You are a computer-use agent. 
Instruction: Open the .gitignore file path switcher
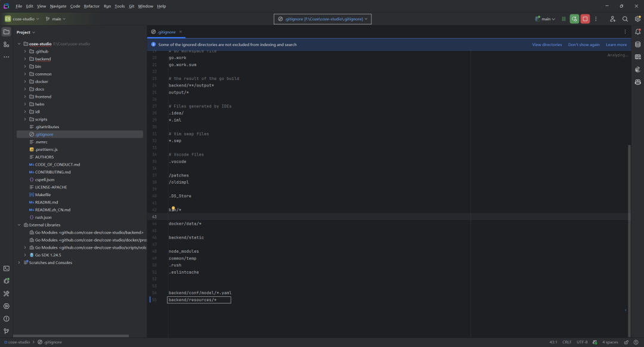click(323, 19)
